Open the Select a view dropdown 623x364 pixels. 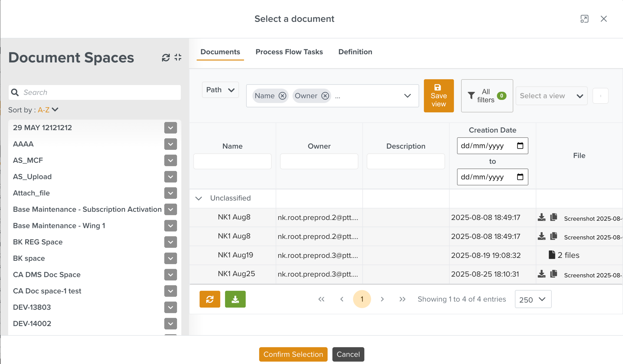(x=551, y=96)
